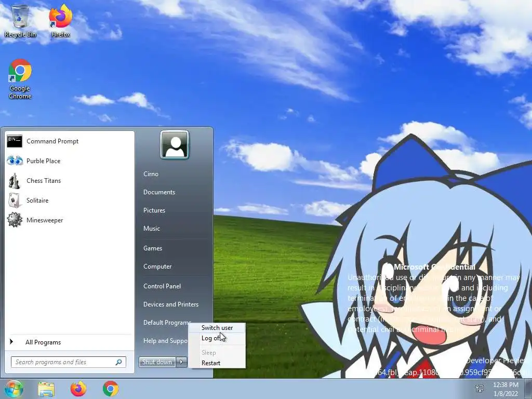Open Help and Support entry

click(165, 341)
